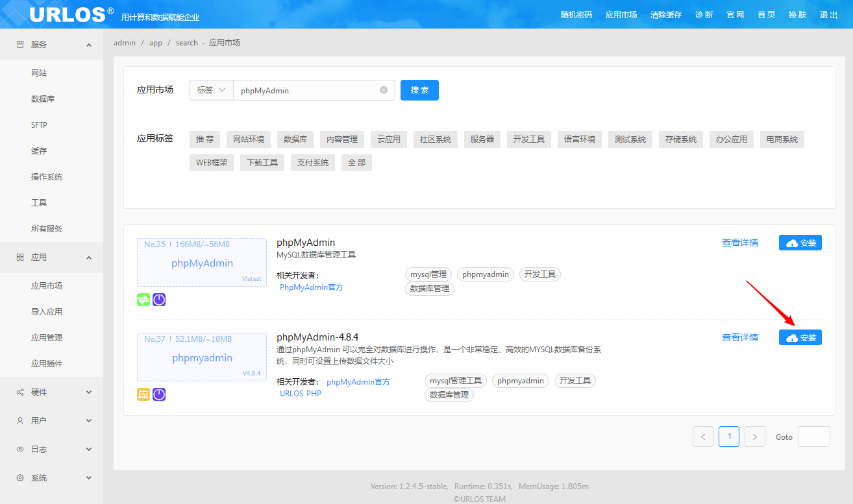
Task: Open the 标签 search type dropdown
Action: coord(212,90)
